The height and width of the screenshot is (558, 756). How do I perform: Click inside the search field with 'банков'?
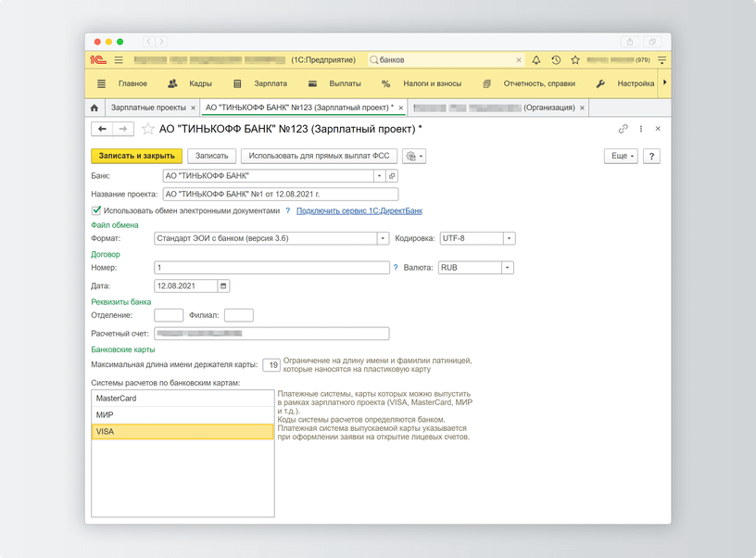(x=446, y=60)
